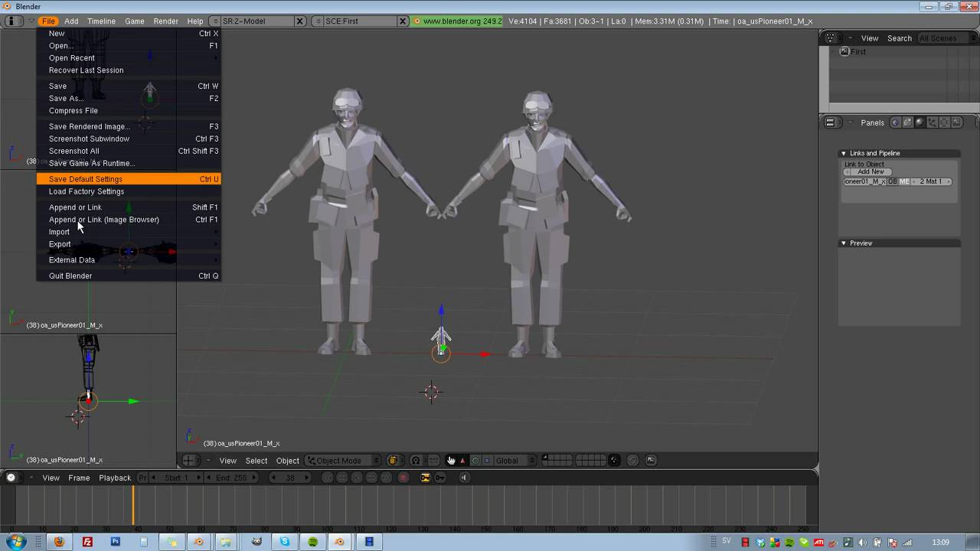980x551 pixels.
Task: Delete the SR:2-Model screen with X
Action: tap(299, 21)
